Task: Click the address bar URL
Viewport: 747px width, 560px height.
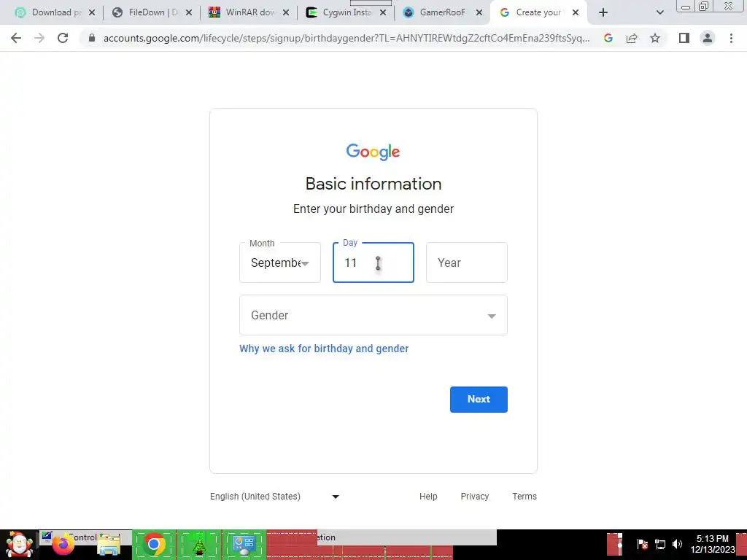Action: click(x=347, y=38)
